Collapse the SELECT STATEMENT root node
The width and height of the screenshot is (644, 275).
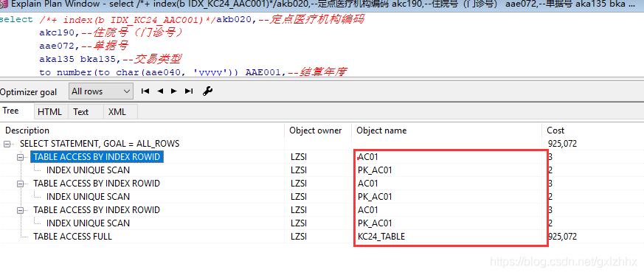point(7,144)
